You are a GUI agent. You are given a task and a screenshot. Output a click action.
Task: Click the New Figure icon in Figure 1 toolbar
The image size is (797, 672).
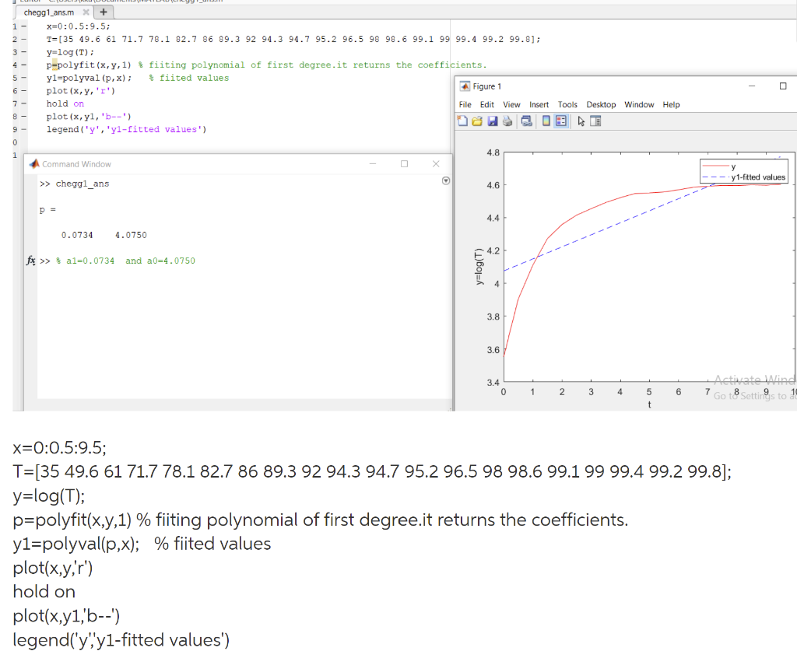tap(462, 121)
